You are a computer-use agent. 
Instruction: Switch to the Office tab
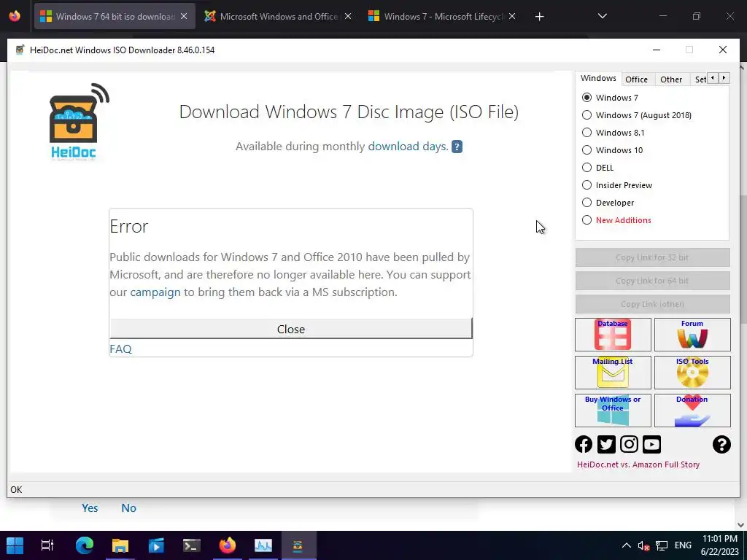(636, 79)
